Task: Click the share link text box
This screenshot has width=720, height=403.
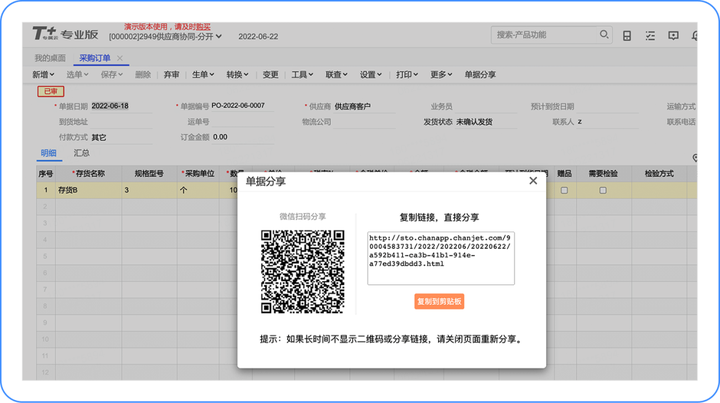Action: [441, 258]
